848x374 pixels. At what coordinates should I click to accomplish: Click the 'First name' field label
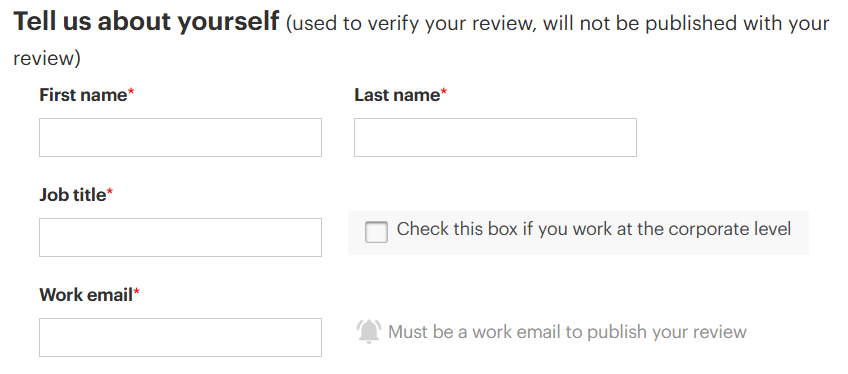coord(83,95)
